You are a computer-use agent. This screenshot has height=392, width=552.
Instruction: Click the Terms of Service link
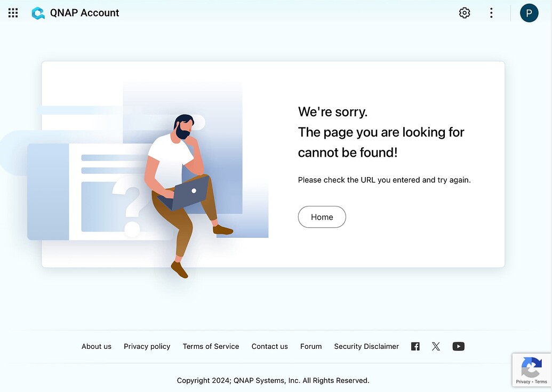coord(211,346)
